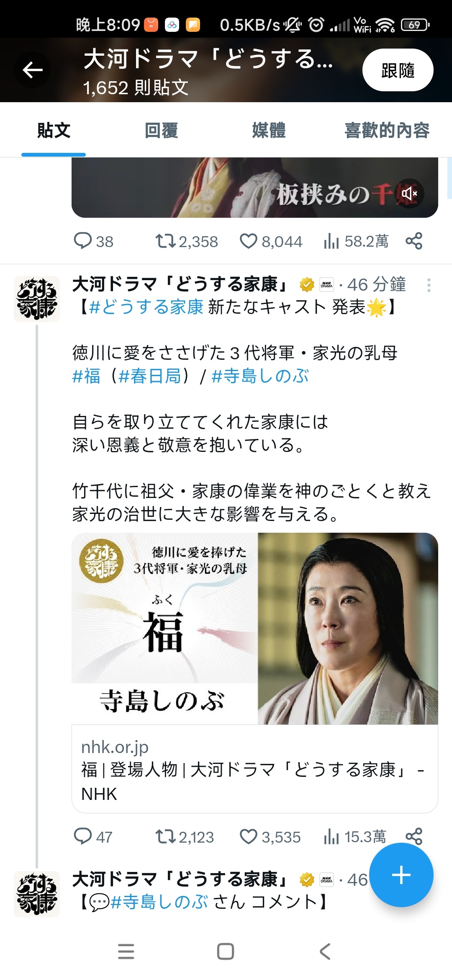Open hashtag #寺島しのぶ in cast post
The height and width of the screenshot is (980, 452).
(260, 376)
